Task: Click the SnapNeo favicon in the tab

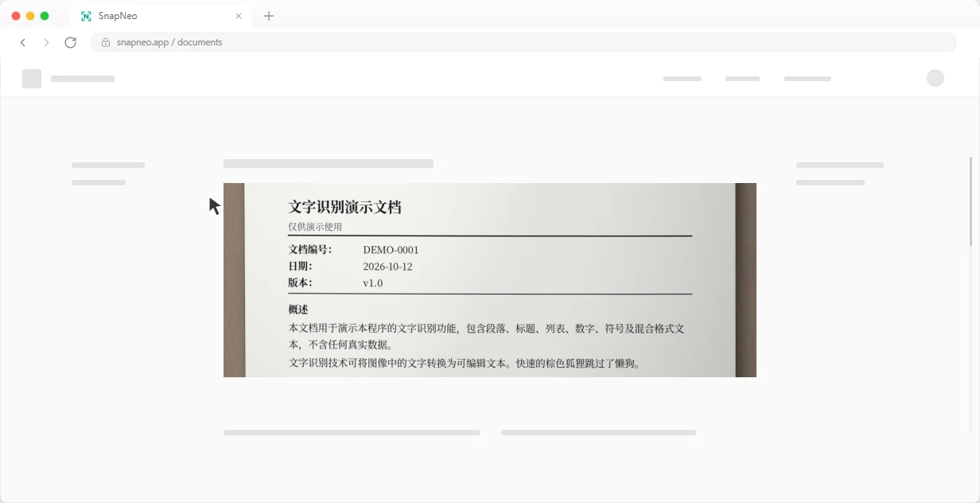Action: point(86,16)
